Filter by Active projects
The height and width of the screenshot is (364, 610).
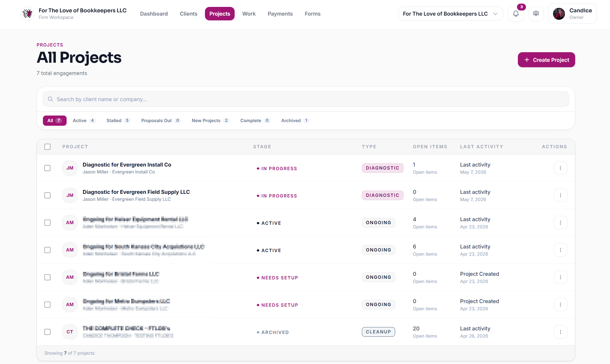(84, 121)
